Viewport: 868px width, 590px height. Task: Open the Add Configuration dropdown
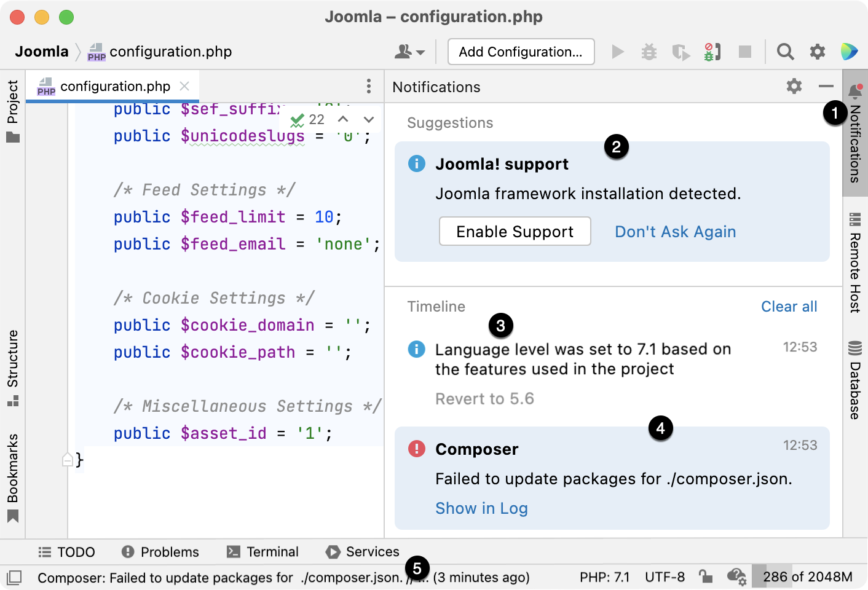521,52
